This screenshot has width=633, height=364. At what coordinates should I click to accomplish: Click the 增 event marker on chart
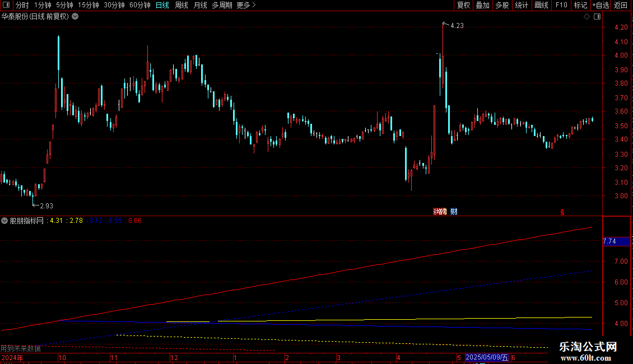440,212
